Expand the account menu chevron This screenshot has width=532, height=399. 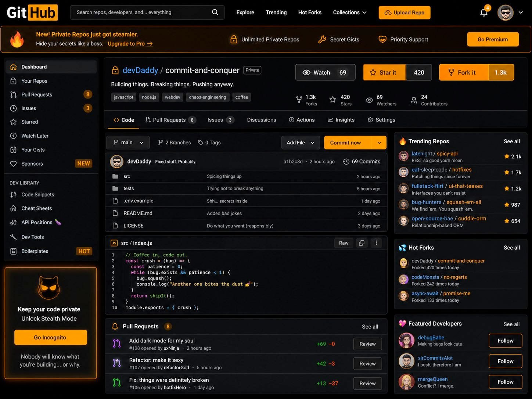coord(521,12)
